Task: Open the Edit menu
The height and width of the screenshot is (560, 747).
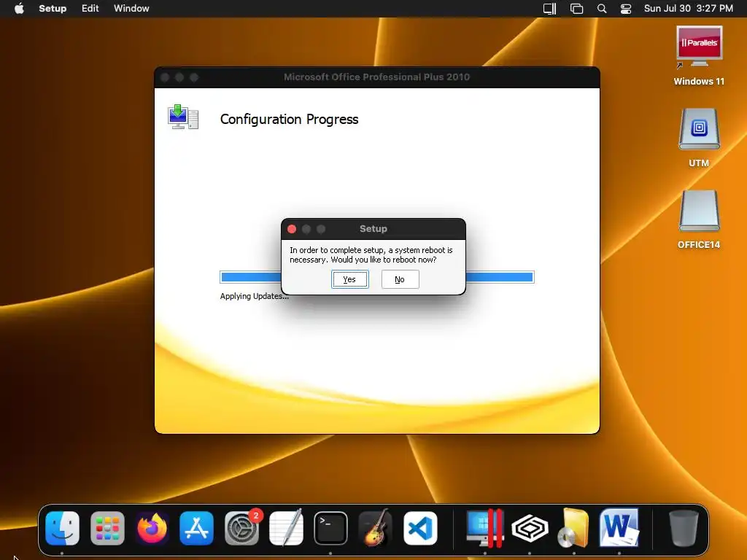Action: click(90, 8)
